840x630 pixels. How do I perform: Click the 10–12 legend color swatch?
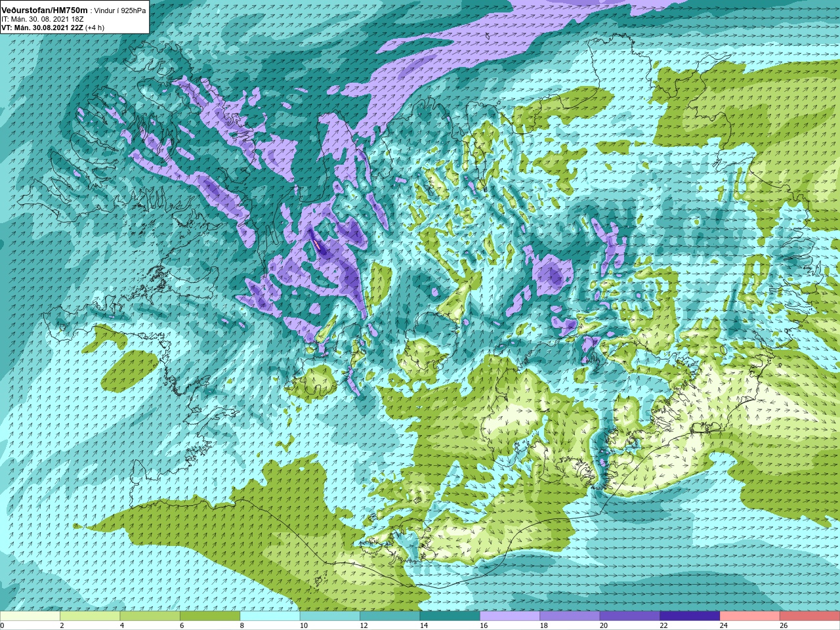[330, 617]
